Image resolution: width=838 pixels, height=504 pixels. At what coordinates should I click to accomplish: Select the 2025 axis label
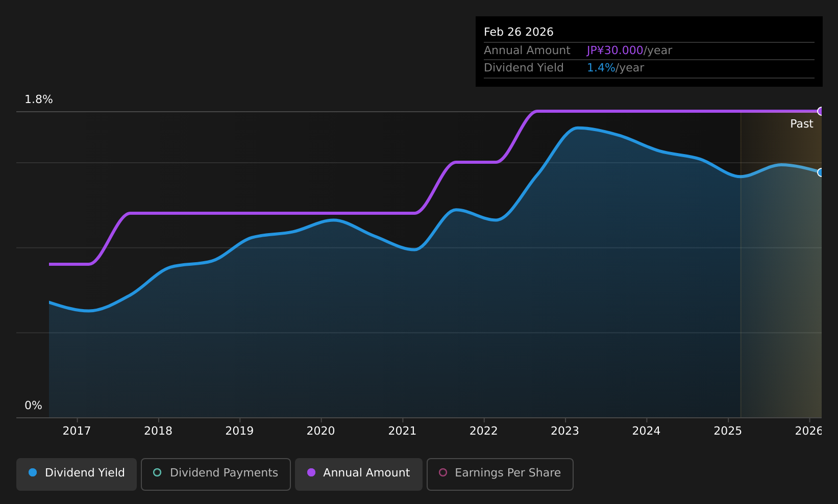728,431
